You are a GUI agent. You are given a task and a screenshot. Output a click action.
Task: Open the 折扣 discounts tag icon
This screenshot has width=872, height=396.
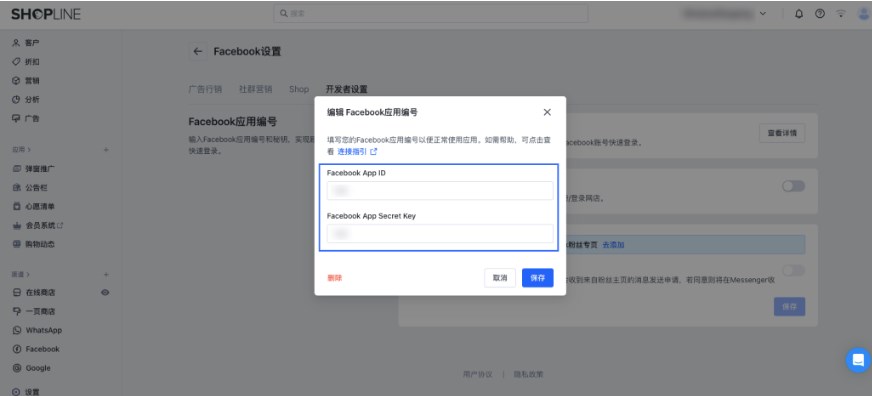[x=16, y=62]
